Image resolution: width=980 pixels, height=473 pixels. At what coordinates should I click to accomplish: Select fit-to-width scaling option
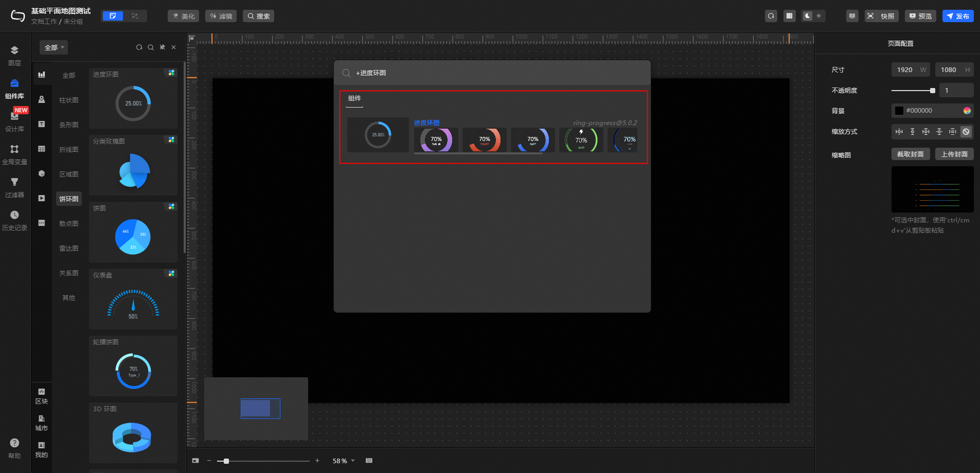899,132
